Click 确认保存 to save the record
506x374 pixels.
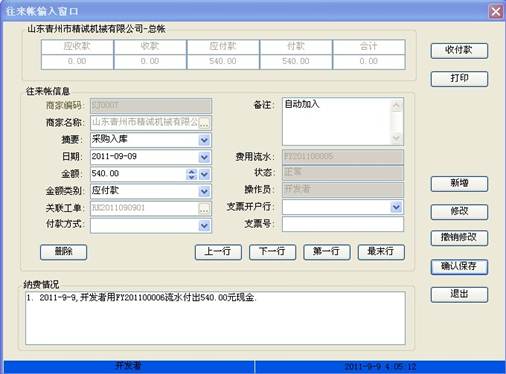pos(459,267)
